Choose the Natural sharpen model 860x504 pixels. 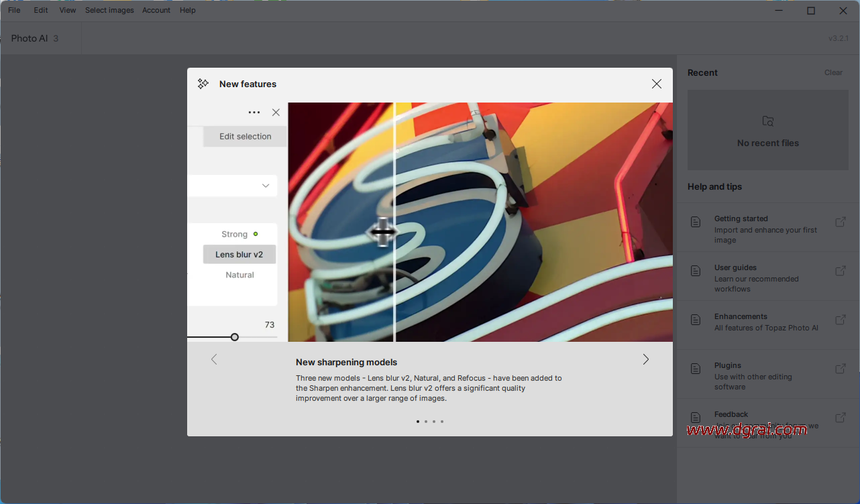[239, 275]
